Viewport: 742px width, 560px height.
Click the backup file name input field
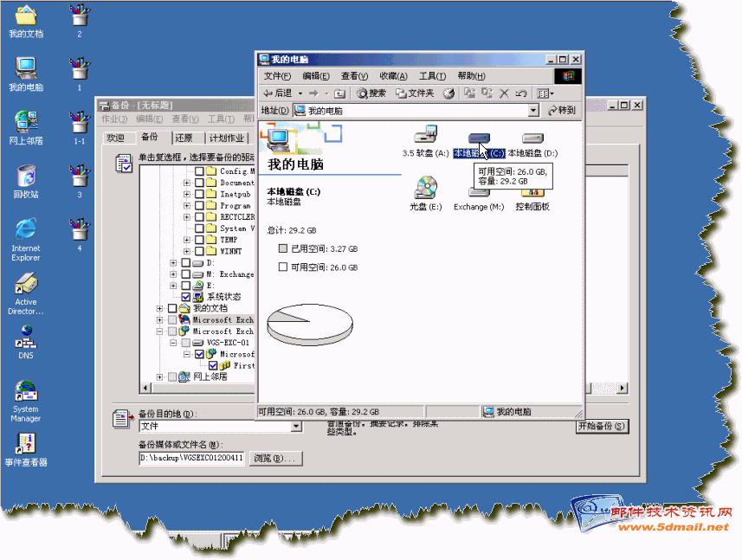point(190,458)
